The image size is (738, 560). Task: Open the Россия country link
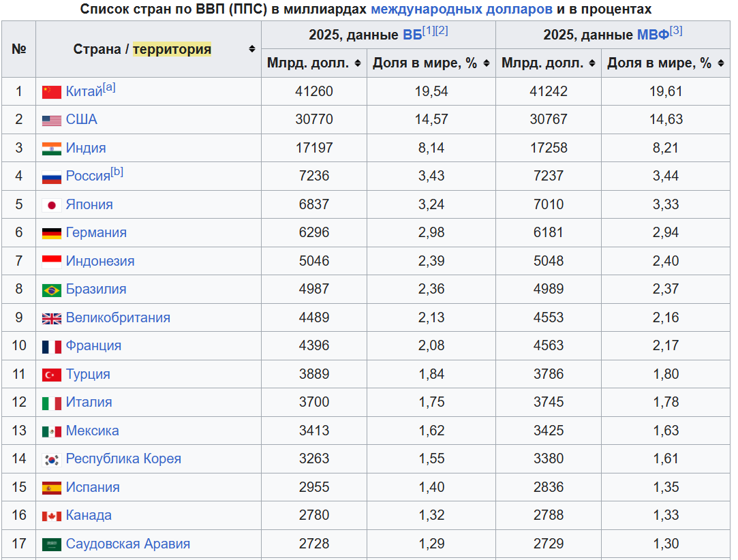click(x=88, y=176)
